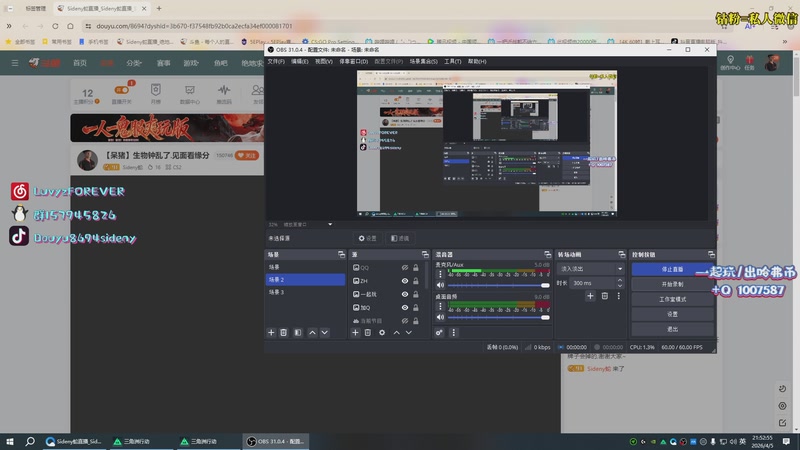The height and width of the screenshot is (450, 800).
Task: Click the browser address bar URL
Action: (194, 26)
